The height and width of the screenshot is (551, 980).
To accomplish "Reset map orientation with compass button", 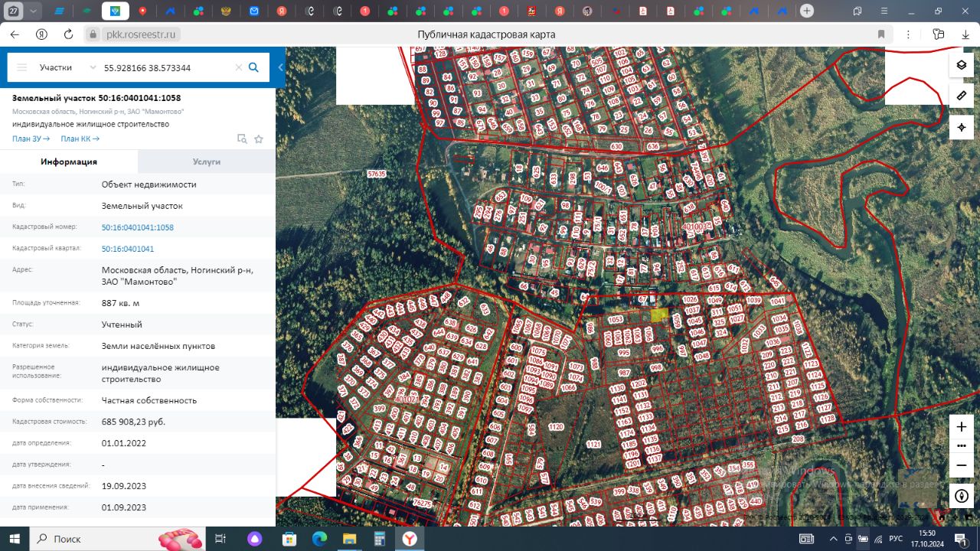I will click(x=962, y=496).
